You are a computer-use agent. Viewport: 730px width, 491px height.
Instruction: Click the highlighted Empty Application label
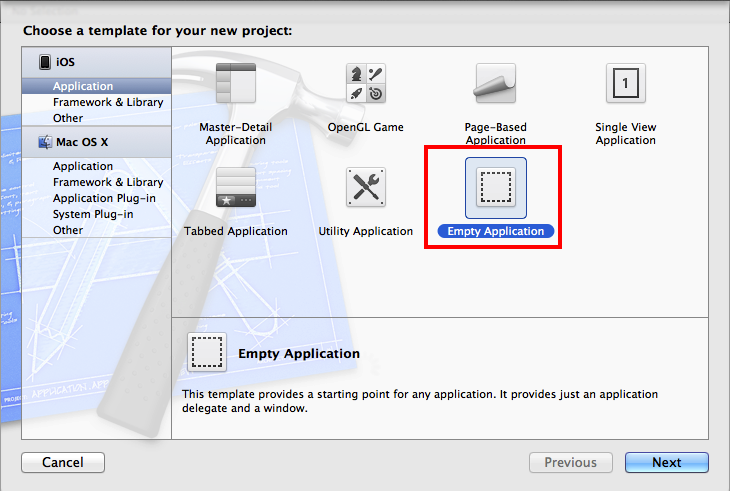coord(496,231)
